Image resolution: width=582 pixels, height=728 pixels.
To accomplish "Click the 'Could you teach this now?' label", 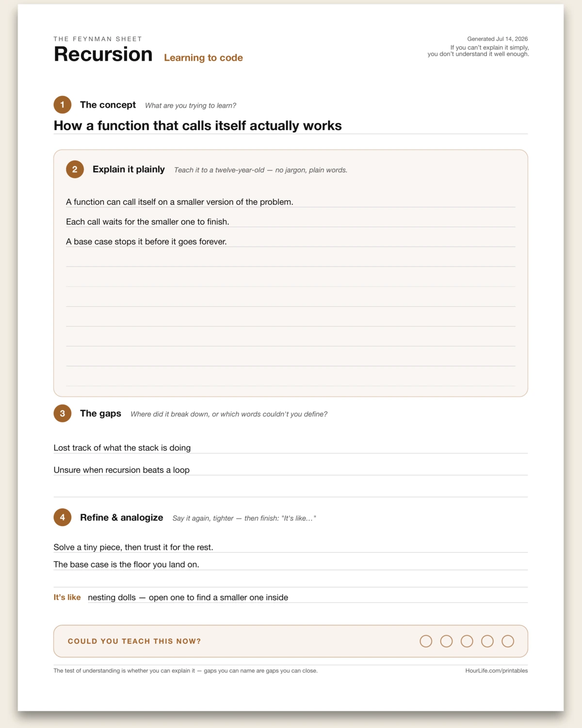I will [134, 641].
